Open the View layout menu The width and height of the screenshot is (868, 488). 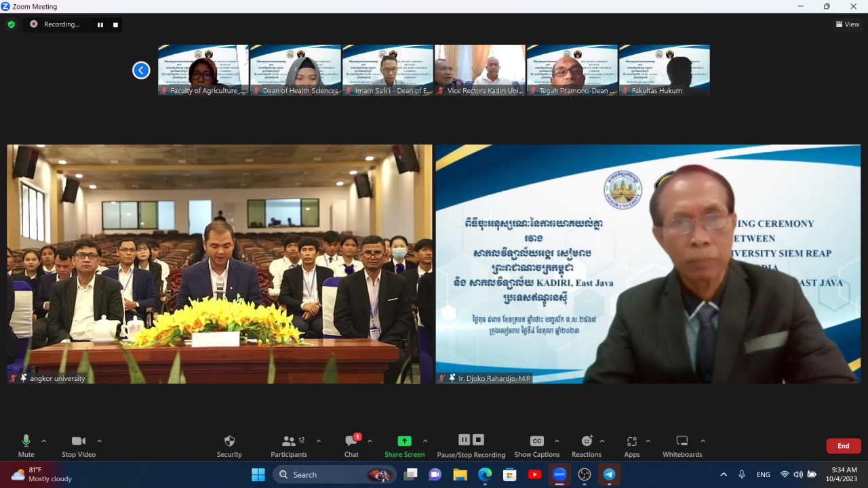847,24
